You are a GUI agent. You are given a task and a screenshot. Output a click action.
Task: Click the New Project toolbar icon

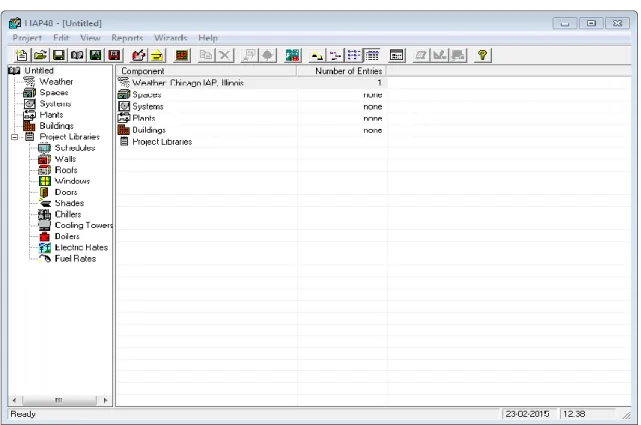tap(22, 55)
